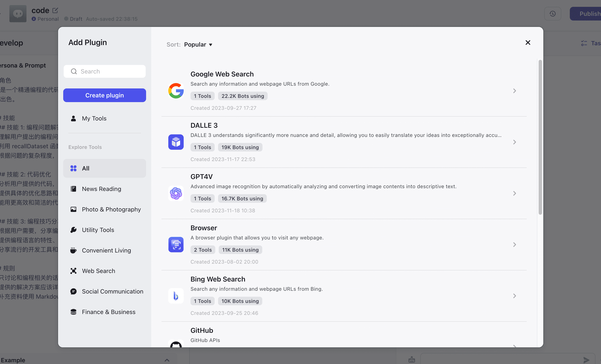Click the DALLE 3 plugin title
The width and height of the screenshot is (601, 364).
click(204, 125)
